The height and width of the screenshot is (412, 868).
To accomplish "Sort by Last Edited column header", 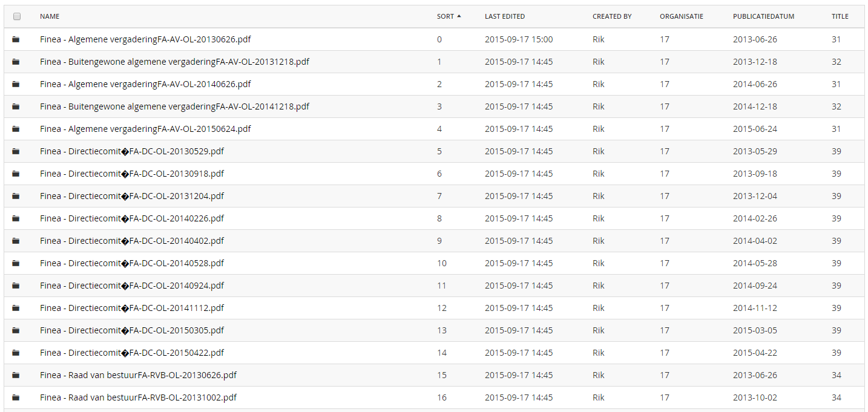I will coord(505,16).
